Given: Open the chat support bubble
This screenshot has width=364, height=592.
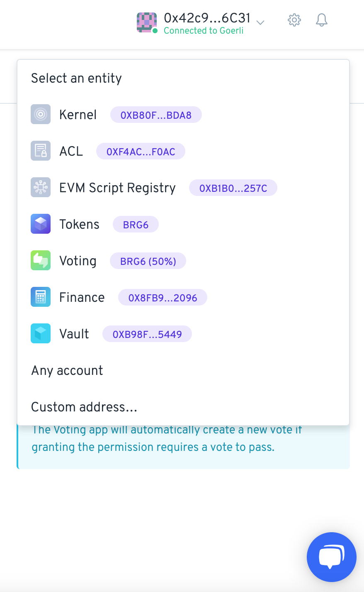Looking at the screenshot, I should [x=332, y=557].
